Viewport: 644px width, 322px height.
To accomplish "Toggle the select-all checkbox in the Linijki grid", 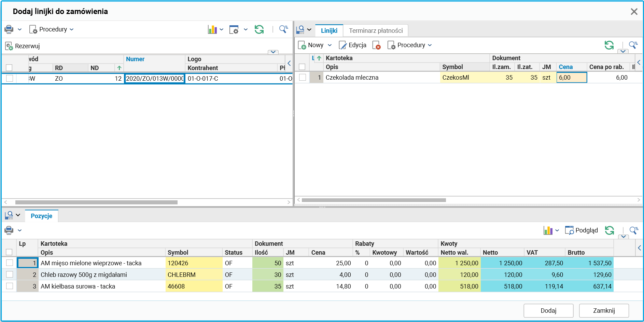I will (302, 67).
